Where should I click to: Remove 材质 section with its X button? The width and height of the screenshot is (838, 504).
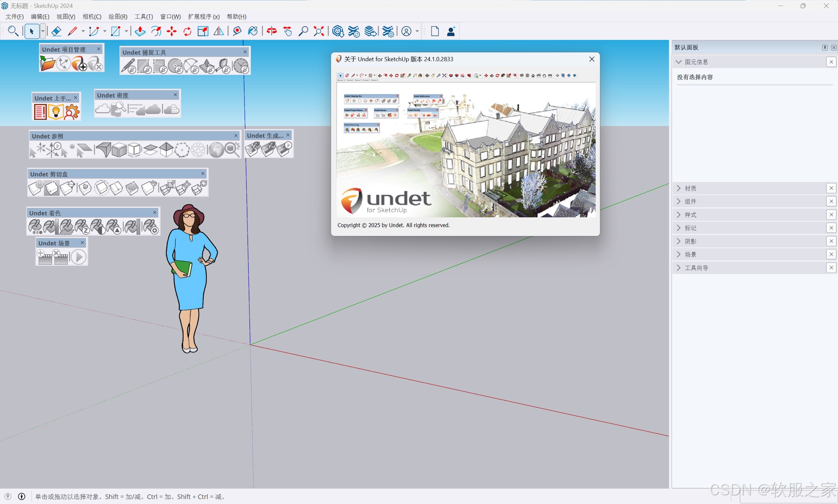point(831,188)
